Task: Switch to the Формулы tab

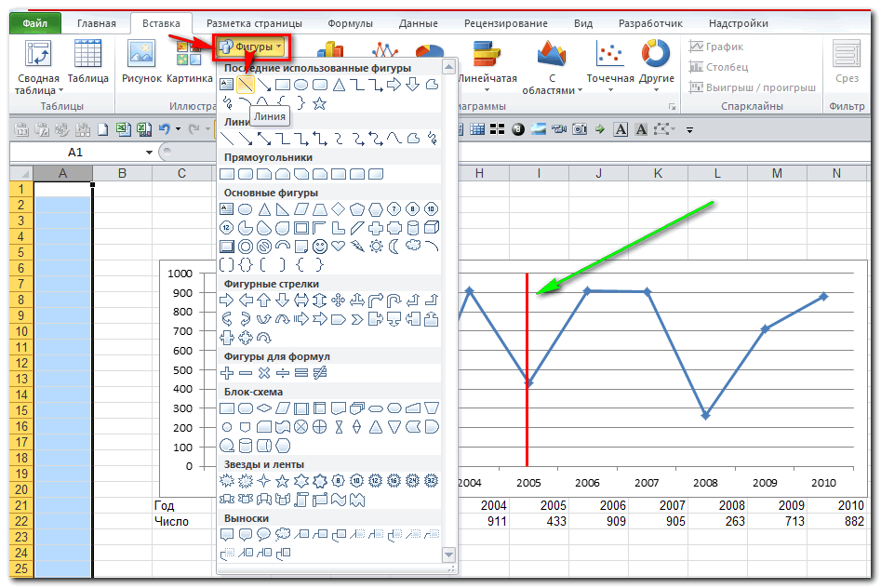Action: coord(350,23)
